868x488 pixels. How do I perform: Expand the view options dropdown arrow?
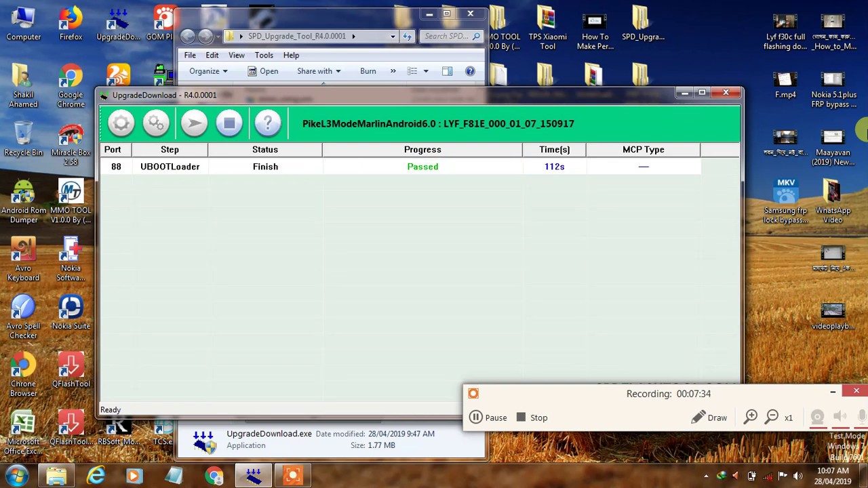426,71
